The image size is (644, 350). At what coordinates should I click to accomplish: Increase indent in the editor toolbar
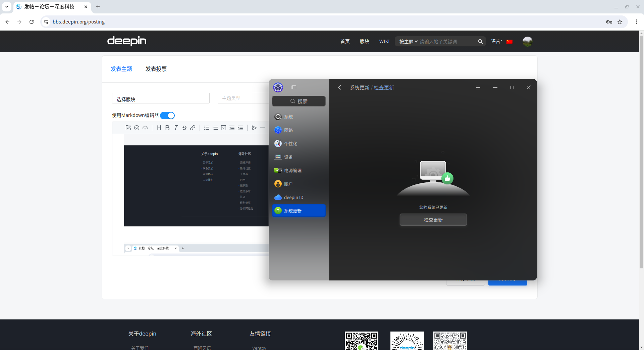click(x=240, y=128)
